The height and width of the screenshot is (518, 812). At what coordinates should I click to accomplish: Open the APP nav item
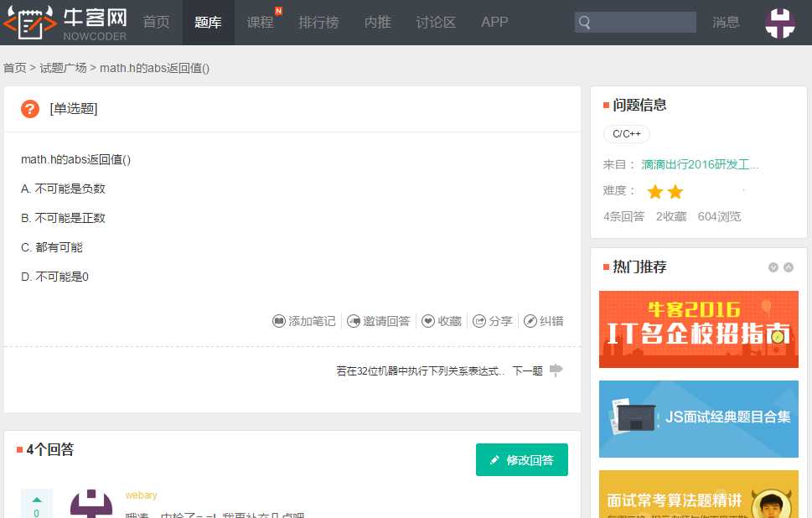(494, 23)
